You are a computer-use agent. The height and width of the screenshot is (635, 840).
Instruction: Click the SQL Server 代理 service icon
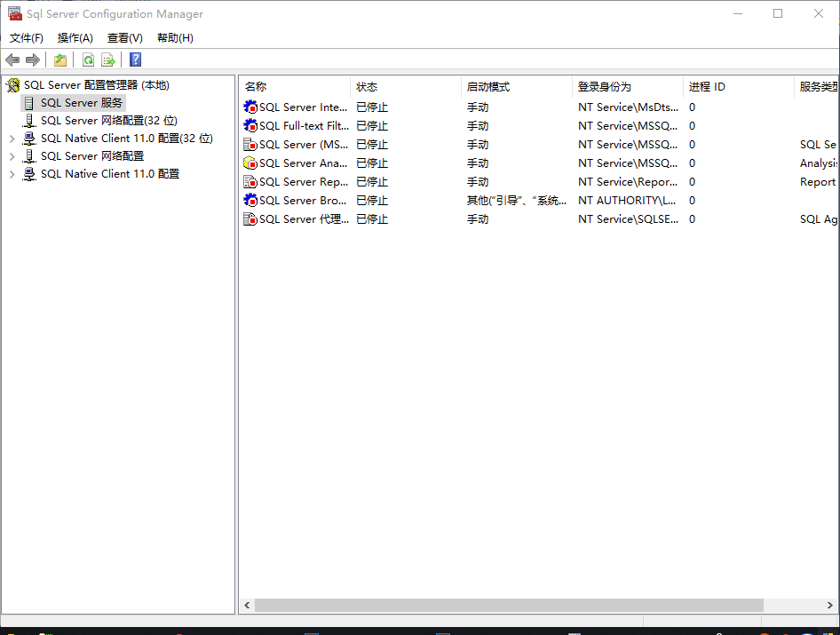(x=250, y=219)
